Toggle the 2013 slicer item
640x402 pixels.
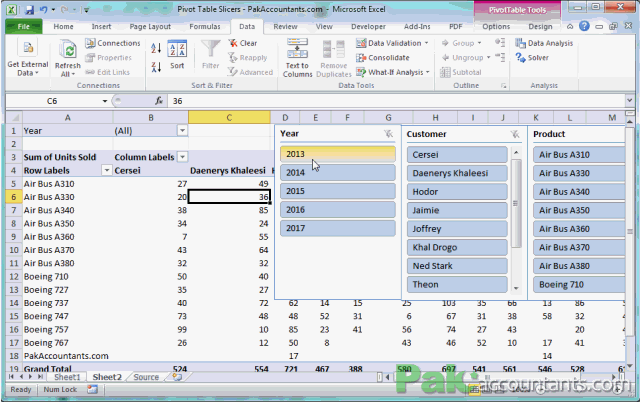click(338, 154)
